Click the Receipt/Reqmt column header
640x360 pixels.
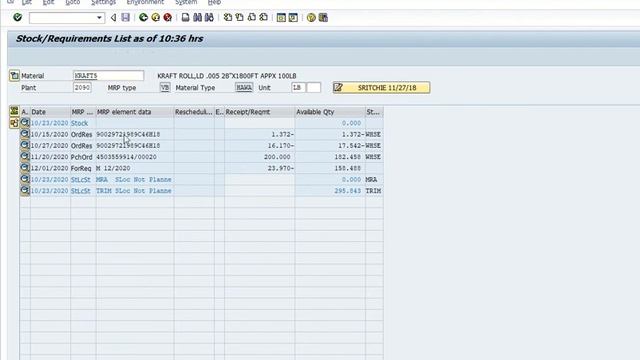click(x=260, y=112)
